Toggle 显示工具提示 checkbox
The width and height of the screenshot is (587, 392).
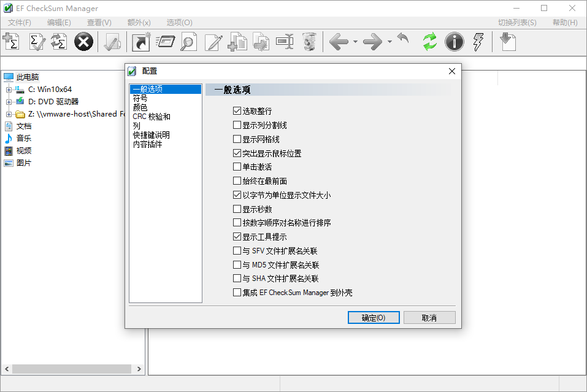237,237
